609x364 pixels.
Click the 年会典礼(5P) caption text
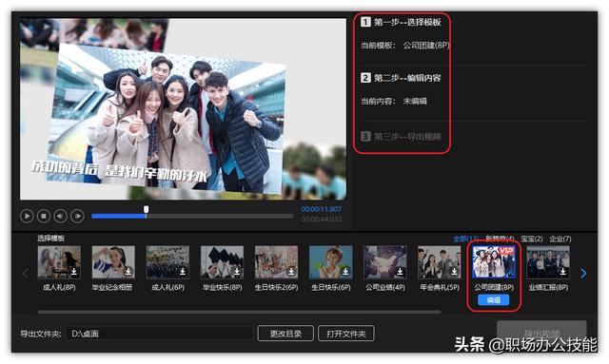point(440,288)
